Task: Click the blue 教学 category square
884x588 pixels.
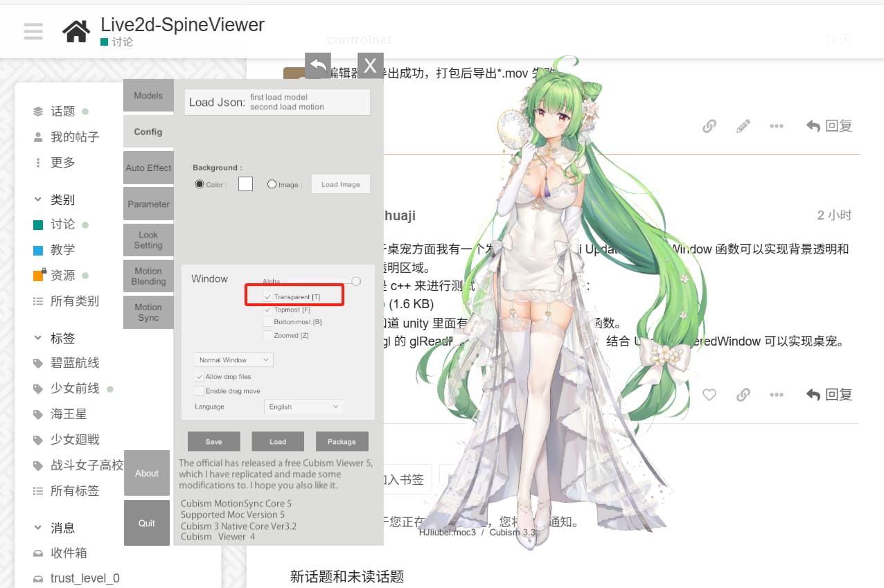Action: click(38, 250)
